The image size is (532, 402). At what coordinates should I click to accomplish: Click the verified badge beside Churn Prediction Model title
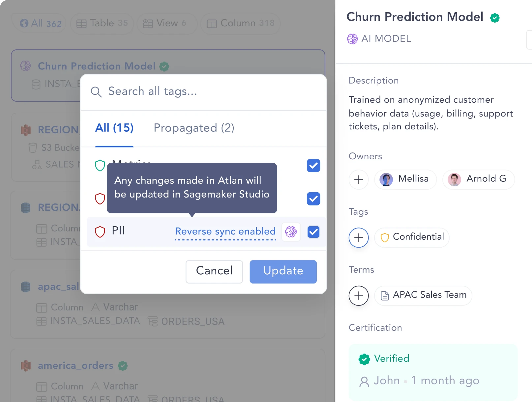tap(495, 18)
